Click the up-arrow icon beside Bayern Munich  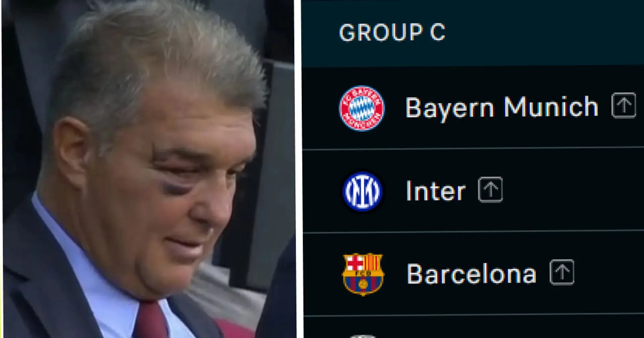pos(624,105)
